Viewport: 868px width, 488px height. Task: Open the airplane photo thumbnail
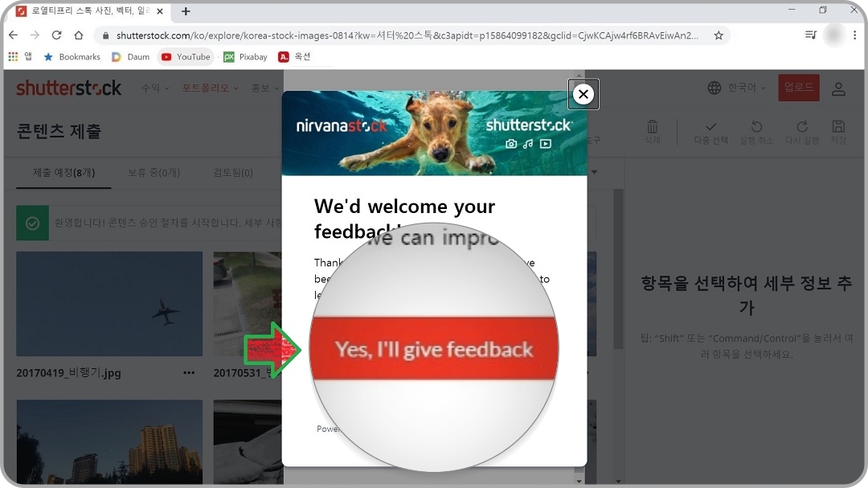click(109, 304)
